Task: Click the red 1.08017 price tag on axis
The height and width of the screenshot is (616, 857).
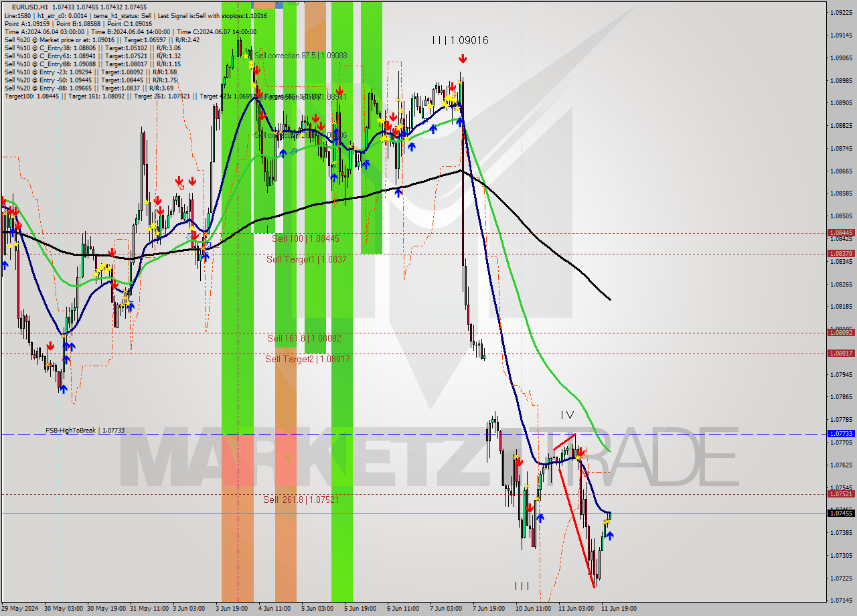Action: pyautogui.click(x=841, y=353)
